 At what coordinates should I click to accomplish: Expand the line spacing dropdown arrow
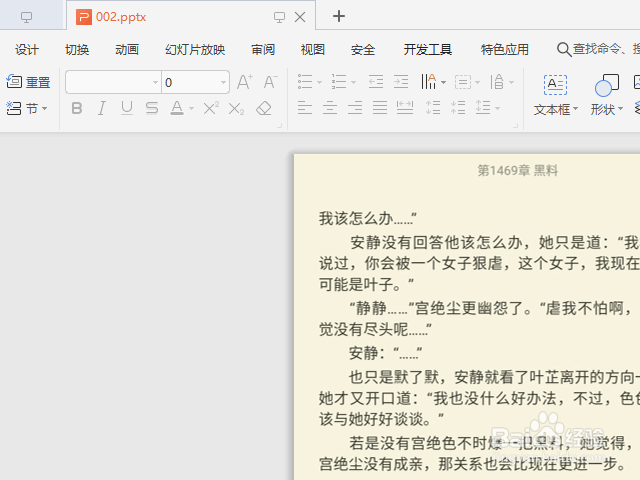498,109
